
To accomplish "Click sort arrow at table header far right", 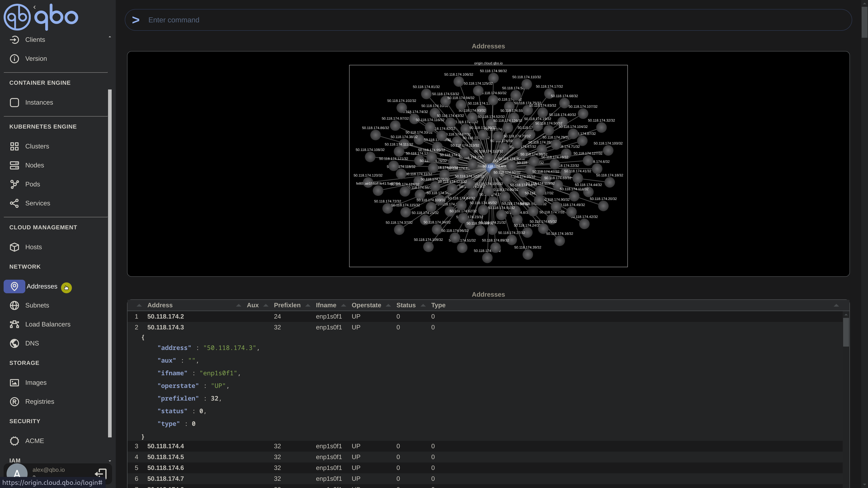I will click(x=836, y=305).
